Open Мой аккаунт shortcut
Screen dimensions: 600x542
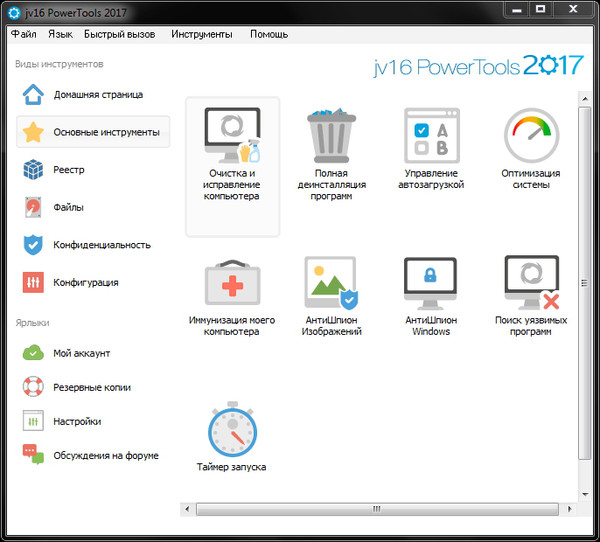81,353
